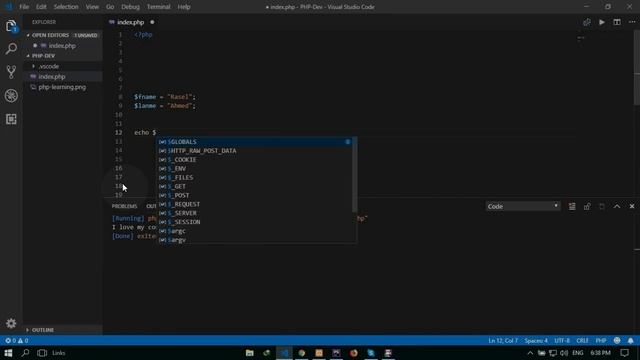
Task: Open the Terminal menu
Action: [158, 7]
